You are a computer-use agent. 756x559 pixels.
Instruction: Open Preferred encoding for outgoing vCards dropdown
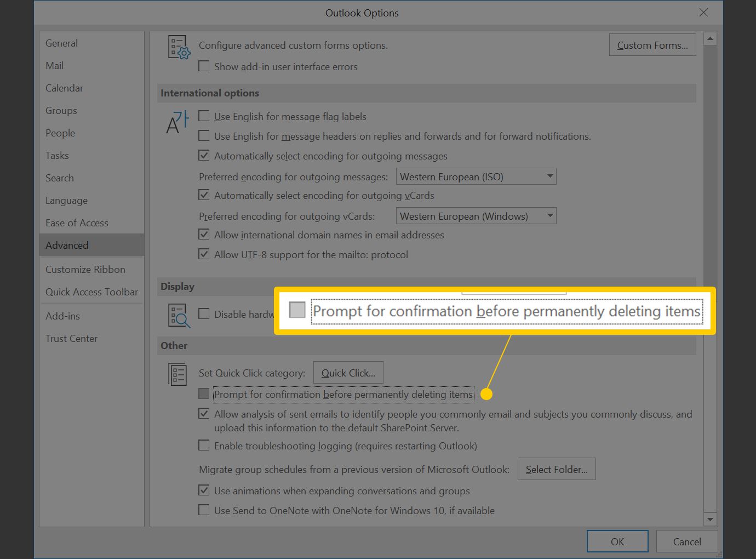click(476, 216)
